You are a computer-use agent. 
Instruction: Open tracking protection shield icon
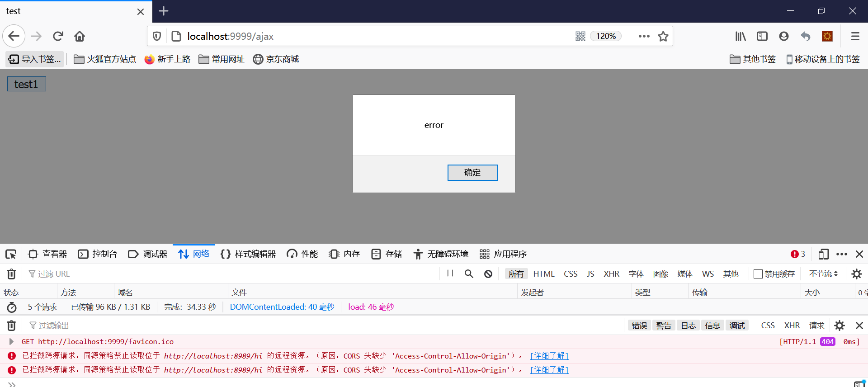[x=157, y=36]
